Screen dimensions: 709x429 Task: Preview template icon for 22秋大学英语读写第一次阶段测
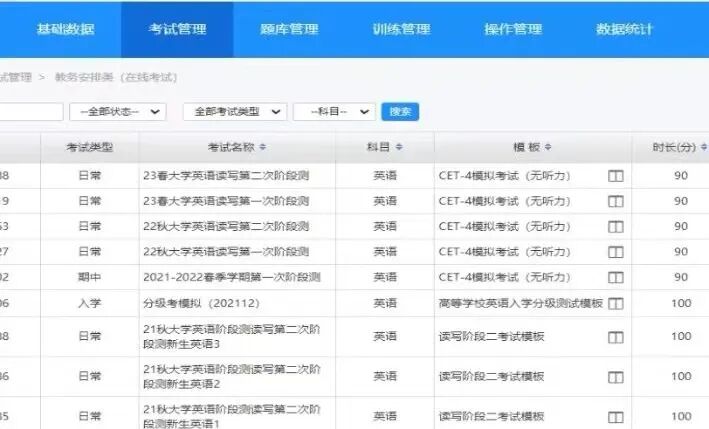[615, 252]
